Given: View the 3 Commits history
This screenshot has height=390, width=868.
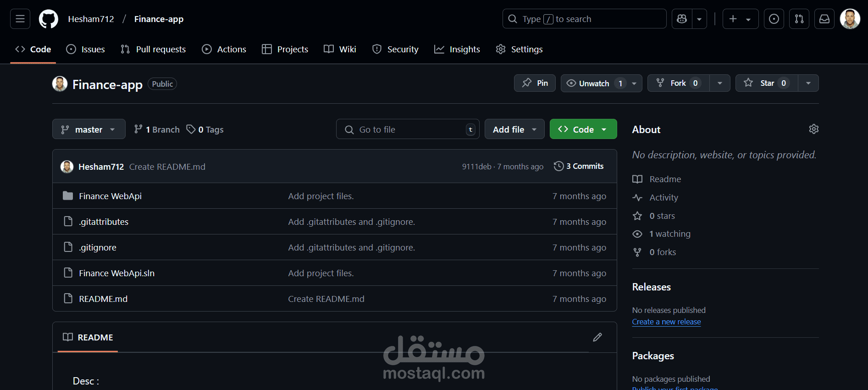Looking at the screenshot, I should click(579, 166).
